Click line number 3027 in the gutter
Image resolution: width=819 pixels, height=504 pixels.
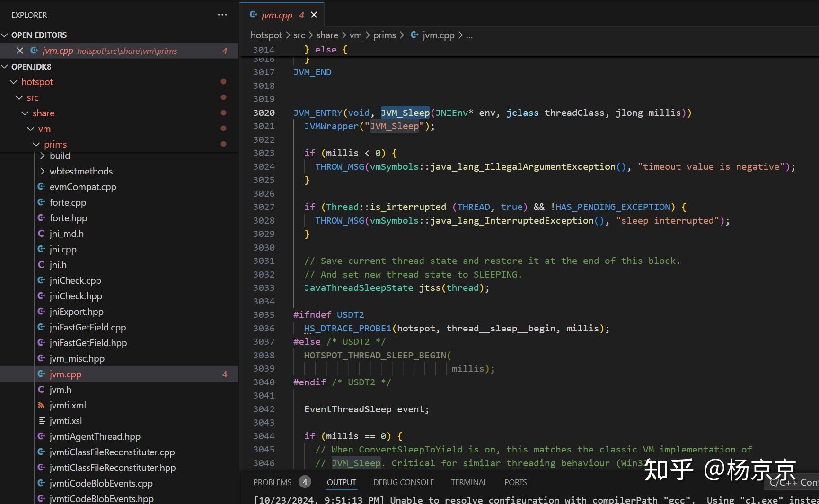pos(264,207)
